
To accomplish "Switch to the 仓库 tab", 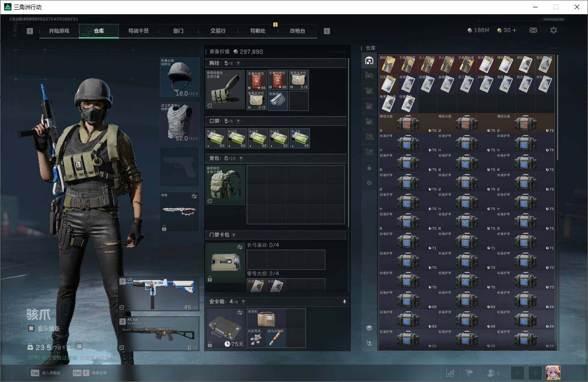I will pos(99,31).
